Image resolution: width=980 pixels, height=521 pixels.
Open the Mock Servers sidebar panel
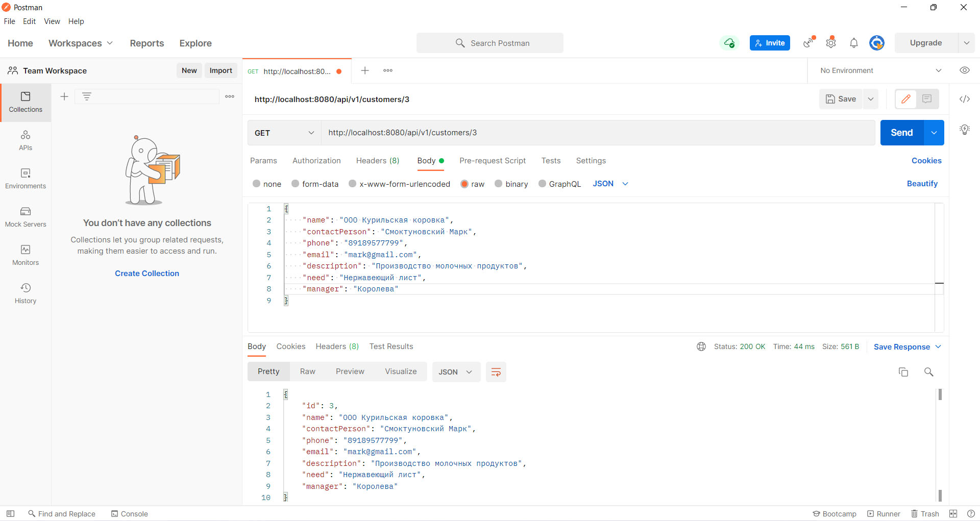26,217
